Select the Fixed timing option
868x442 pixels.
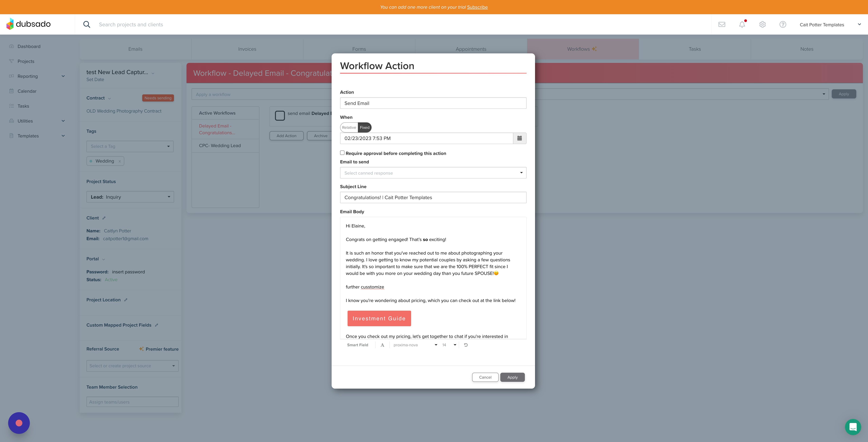coord(365,127)
